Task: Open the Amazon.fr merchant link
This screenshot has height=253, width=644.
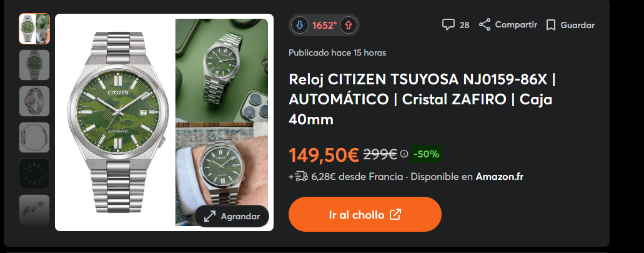Action: [500, 177]
